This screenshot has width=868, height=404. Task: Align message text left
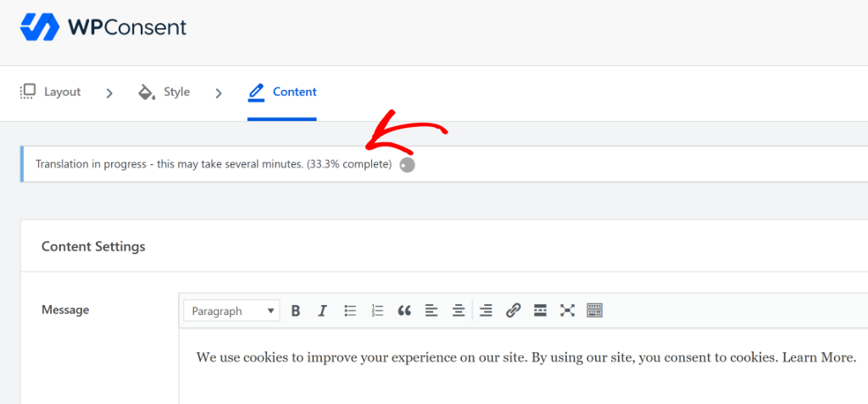click(x=431, y=311)
